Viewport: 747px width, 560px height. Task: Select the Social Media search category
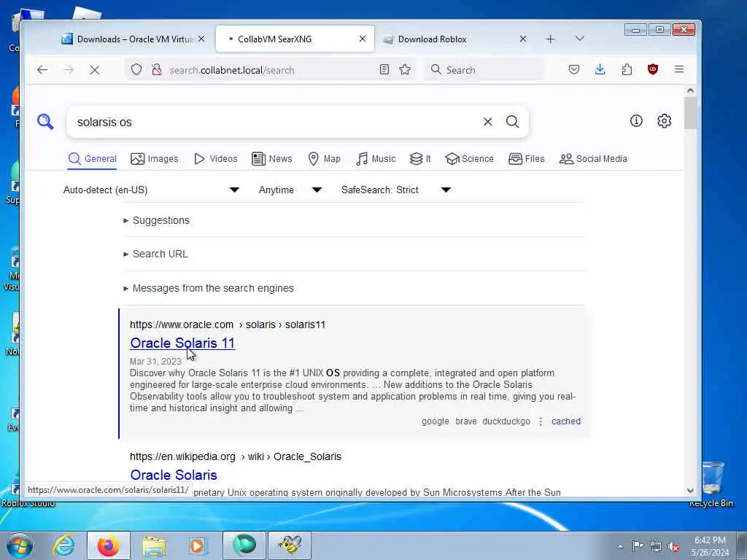(593, 159)
